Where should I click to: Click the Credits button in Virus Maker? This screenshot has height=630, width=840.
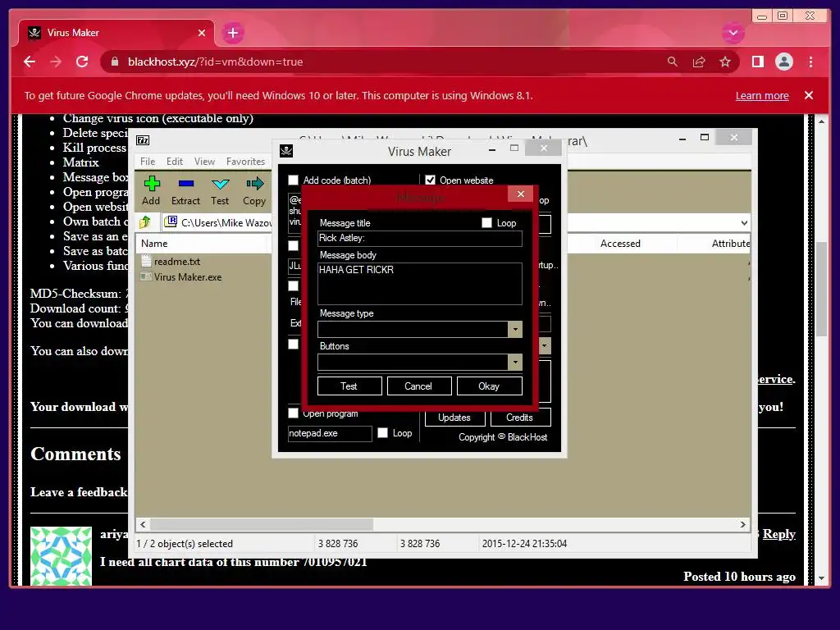click(x=519, y=418)
